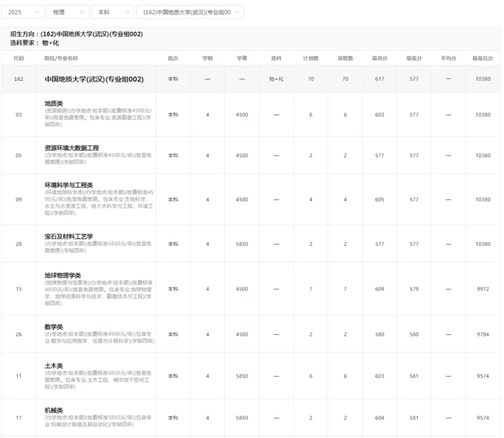This screenshot has height=438, width=504.
Task: Click the highest score 609 for 地球物理学类
Action: coord(379,289)
